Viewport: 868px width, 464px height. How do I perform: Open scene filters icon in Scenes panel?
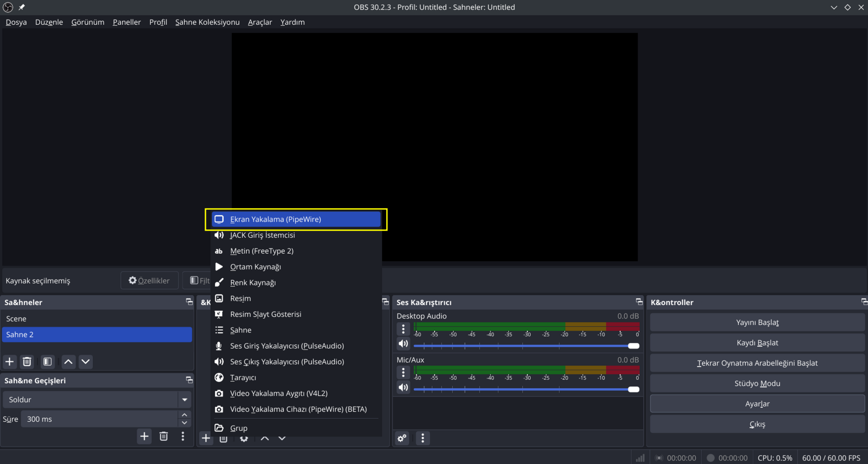[x=48, y=362]
